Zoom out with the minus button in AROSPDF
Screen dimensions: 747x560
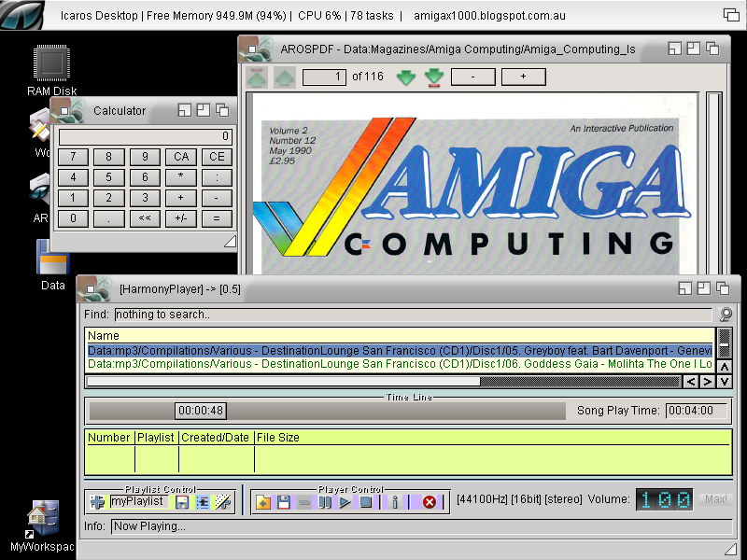(x=472, y=77)
